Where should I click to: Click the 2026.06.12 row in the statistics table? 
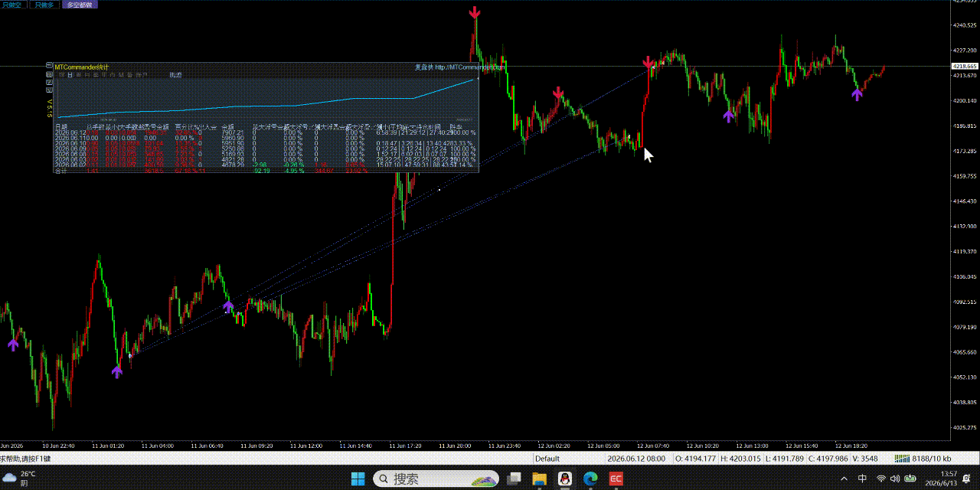(266, 132)
